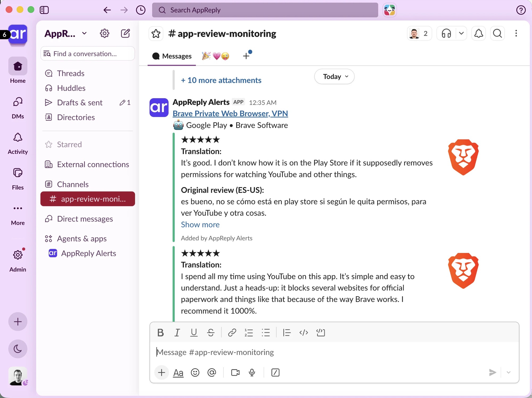
Task: Switch to the Messages tab
Action: pos(172,56)
